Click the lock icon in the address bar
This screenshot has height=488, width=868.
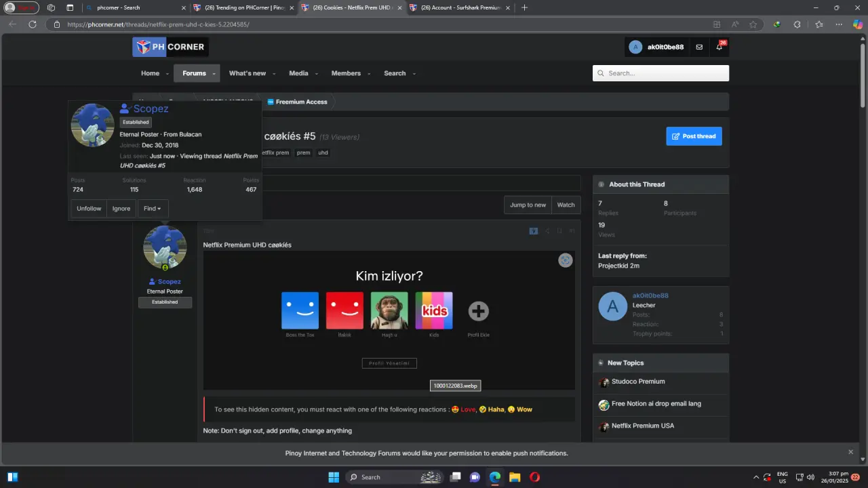tap(57, 24)
